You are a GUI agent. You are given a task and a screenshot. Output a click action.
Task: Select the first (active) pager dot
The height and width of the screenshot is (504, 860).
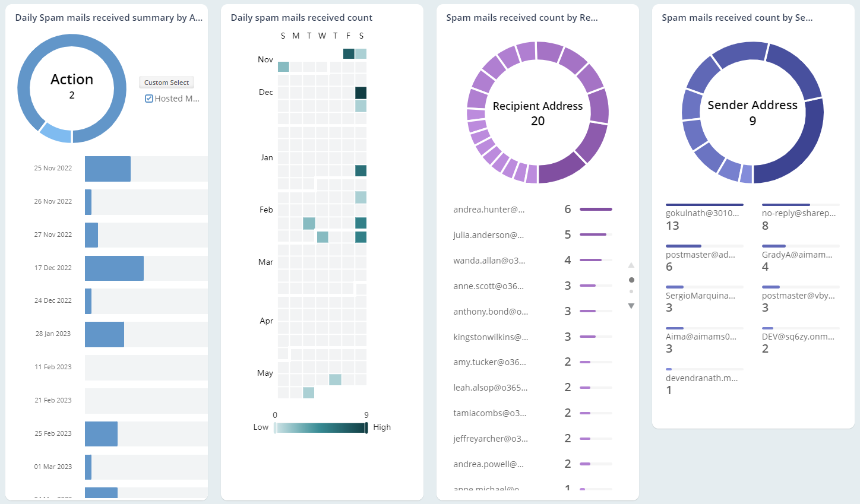click(631, 280)
